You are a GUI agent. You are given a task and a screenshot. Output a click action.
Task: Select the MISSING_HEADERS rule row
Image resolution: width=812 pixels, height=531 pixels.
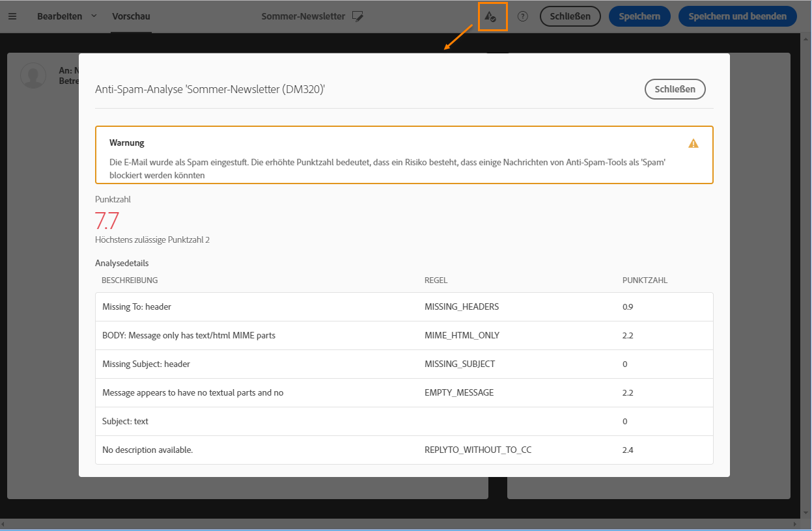404,306
